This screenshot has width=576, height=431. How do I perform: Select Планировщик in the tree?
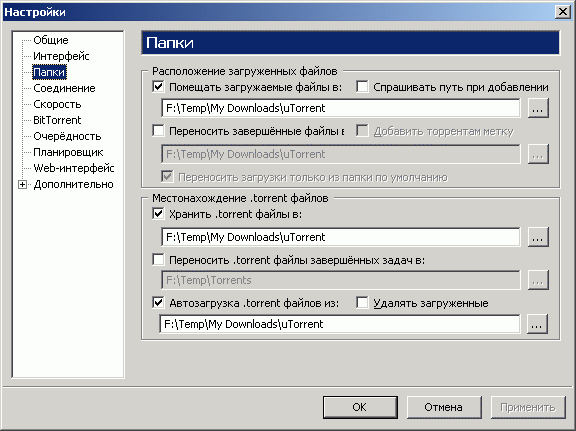click(x=68, y=152)
